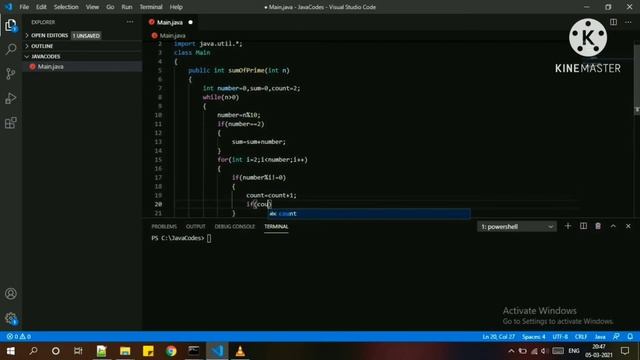Image resolution: width=640 pixels, height=360 pixels.
Task: Open Sticky Notes from taskbar
Action: [148, 351]
